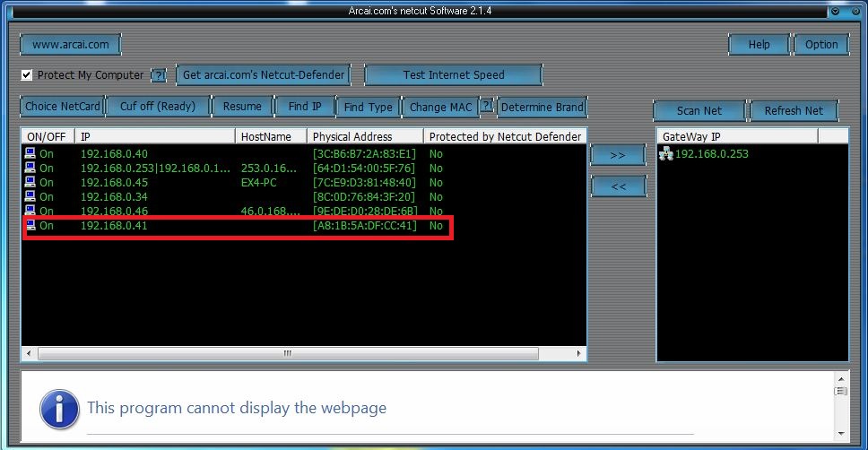Viewport: 868px width, 450px height.
Task: Click MAC address 64:D1:54:00:5F:76
Action: [364, 169]
